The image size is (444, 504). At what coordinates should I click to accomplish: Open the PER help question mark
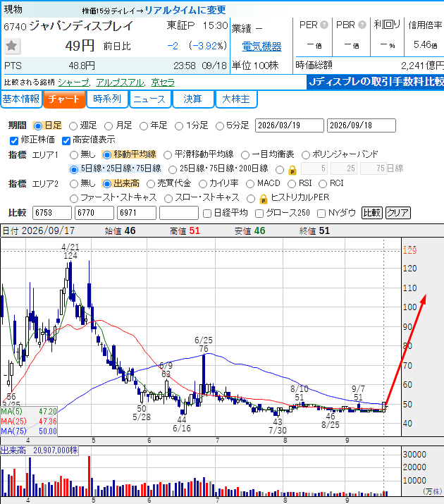[324, 25]
